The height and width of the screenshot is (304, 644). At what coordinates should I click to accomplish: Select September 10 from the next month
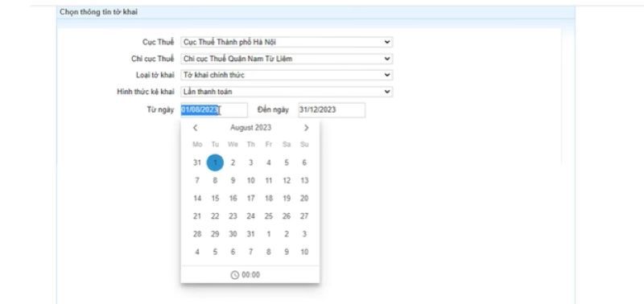[304, 252]
